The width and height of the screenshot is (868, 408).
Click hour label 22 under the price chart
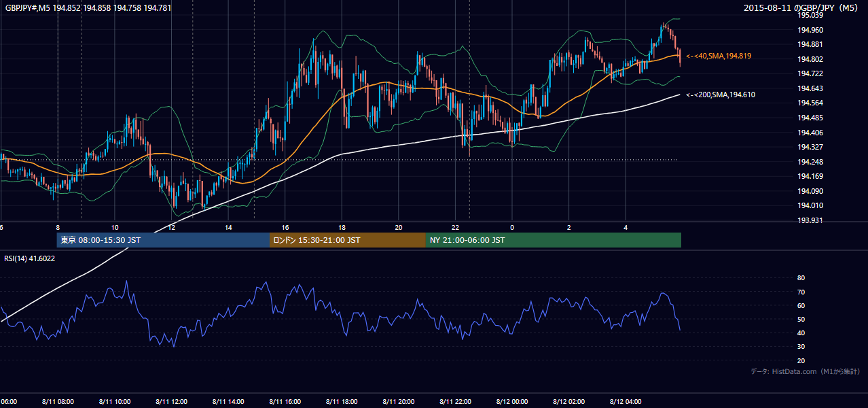(x=455, y=227)
